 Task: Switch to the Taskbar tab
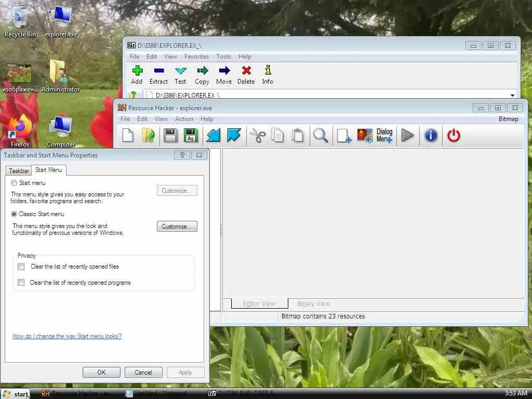(19, 170)
